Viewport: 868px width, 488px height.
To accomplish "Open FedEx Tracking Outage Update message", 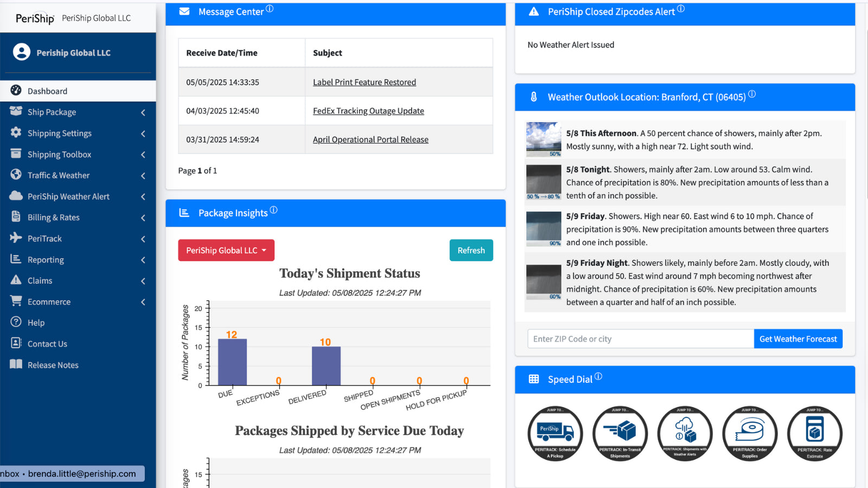I will 368,111.
